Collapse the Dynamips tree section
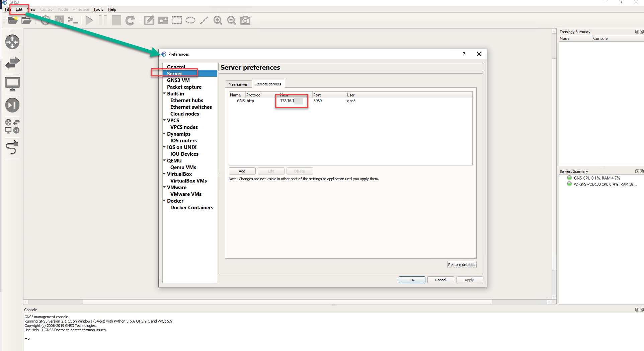This screenshot has width=644, height=351. [x=164, y=134]
